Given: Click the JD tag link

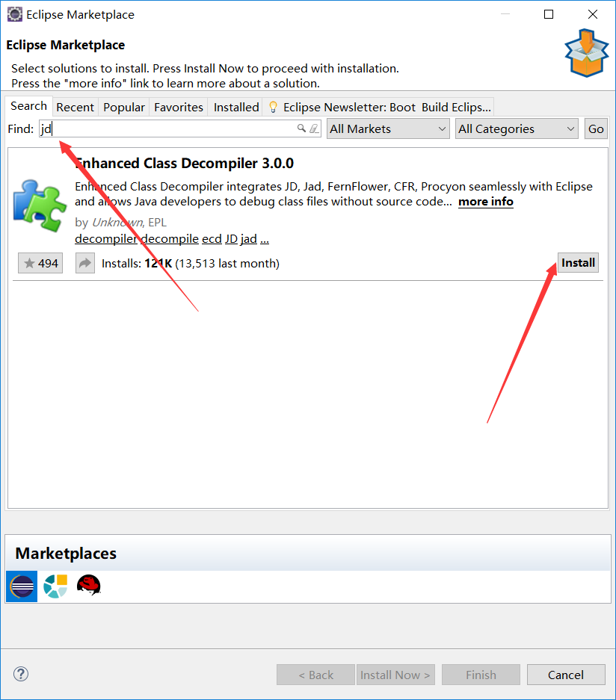Looking at the screenshot, I should point(231,239).
